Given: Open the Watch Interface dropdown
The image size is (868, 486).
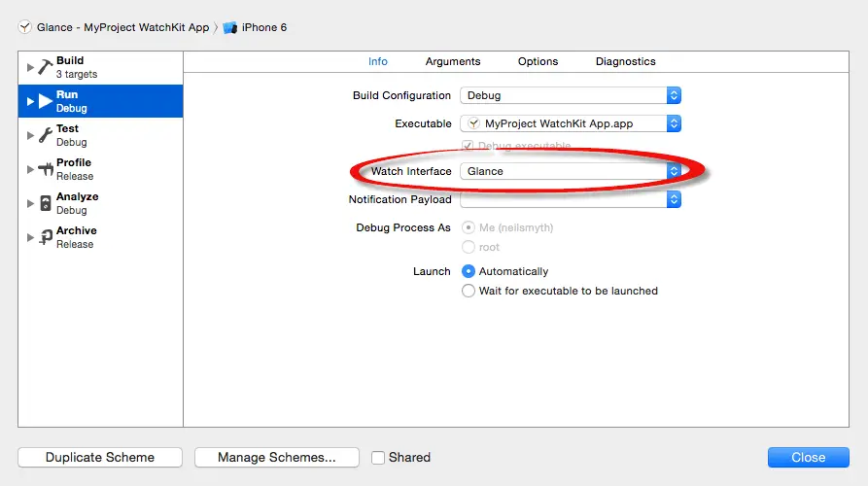Looking at the screenshot, I should [x=571, y=171].
